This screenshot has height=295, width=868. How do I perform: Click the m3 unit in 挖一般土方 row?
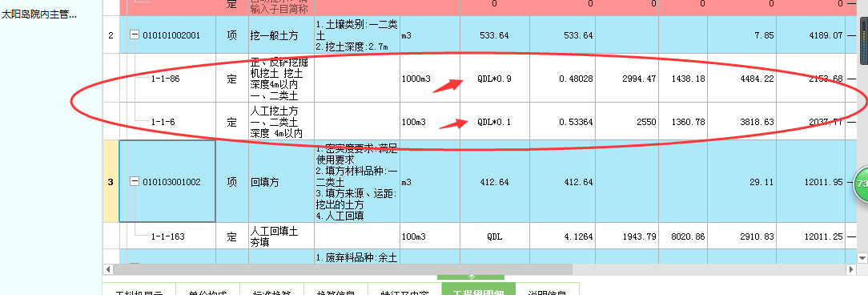pos(430,35)
